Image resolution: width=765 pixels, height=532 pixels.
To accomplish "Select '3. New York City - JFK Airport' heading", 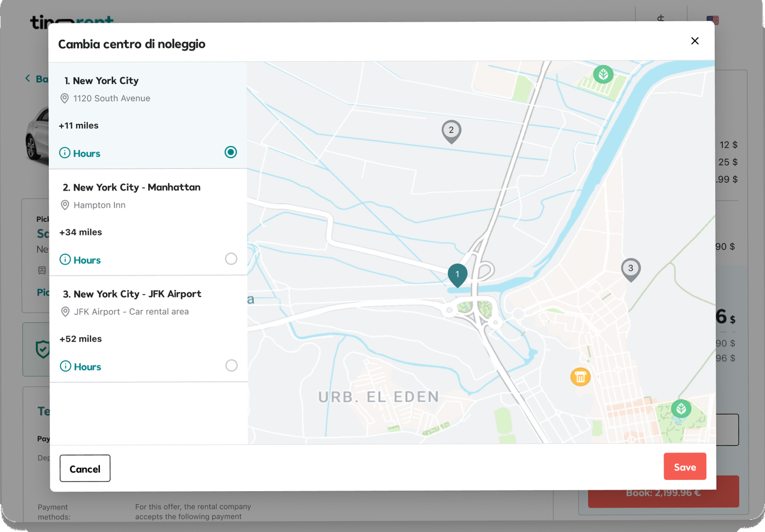I will click(x=132, y=294).
